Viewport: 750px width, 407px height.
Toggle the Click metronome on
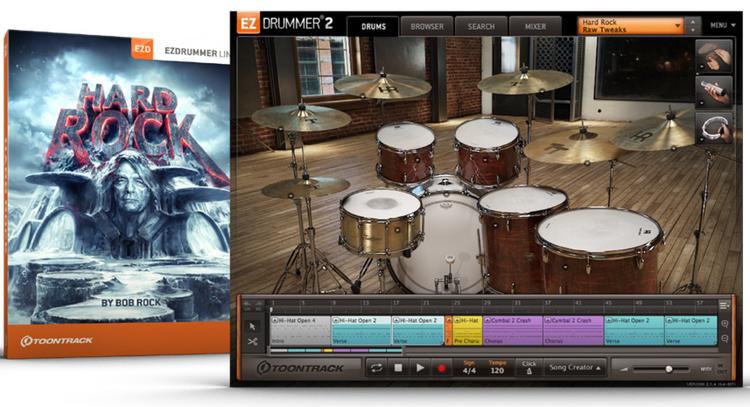point(529,368)
